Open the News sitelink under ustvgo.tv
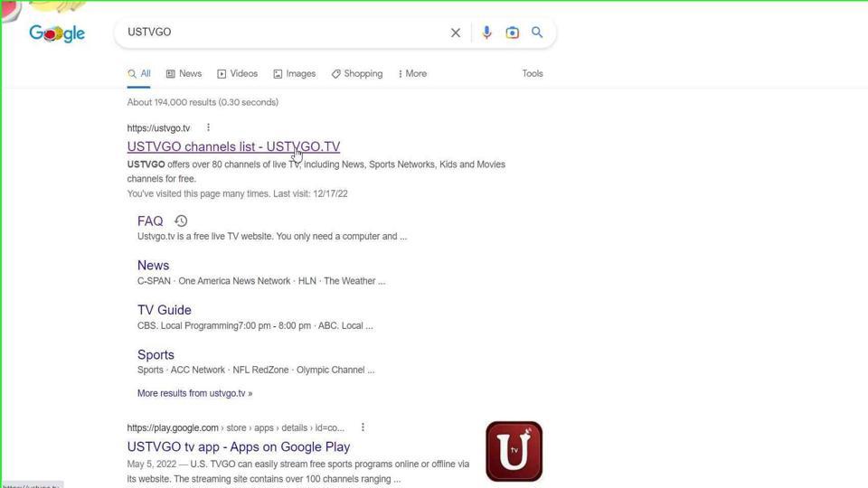The height and width of the screenshot is (488, 868). (154, 266)
